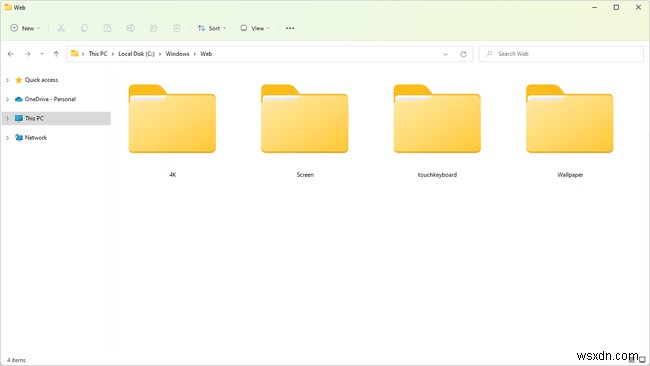Click the touchkeyboard folder name label
The image size is (650, 366).
pos(437,175)
